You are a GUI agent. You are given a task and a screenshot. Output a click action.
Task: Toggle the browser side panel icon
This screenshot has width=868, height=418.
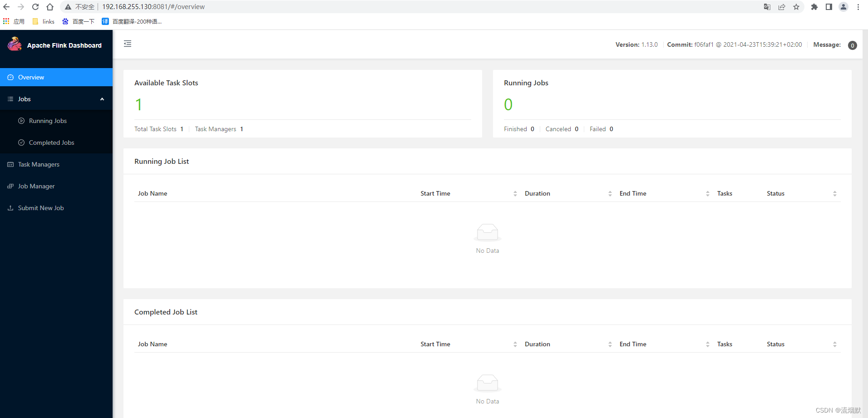(x=829, y=7)
